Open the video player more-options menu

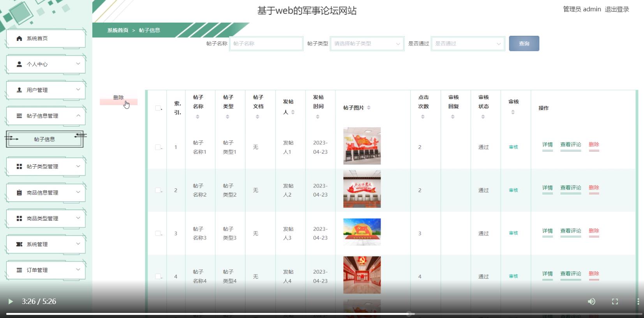(x=638, y=301)
